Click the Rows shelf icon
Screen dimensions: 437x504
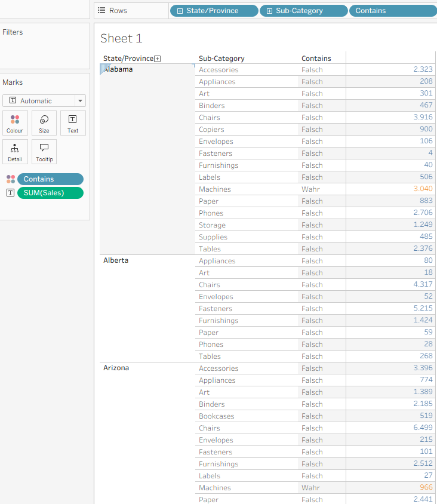[x=101, y=11]
